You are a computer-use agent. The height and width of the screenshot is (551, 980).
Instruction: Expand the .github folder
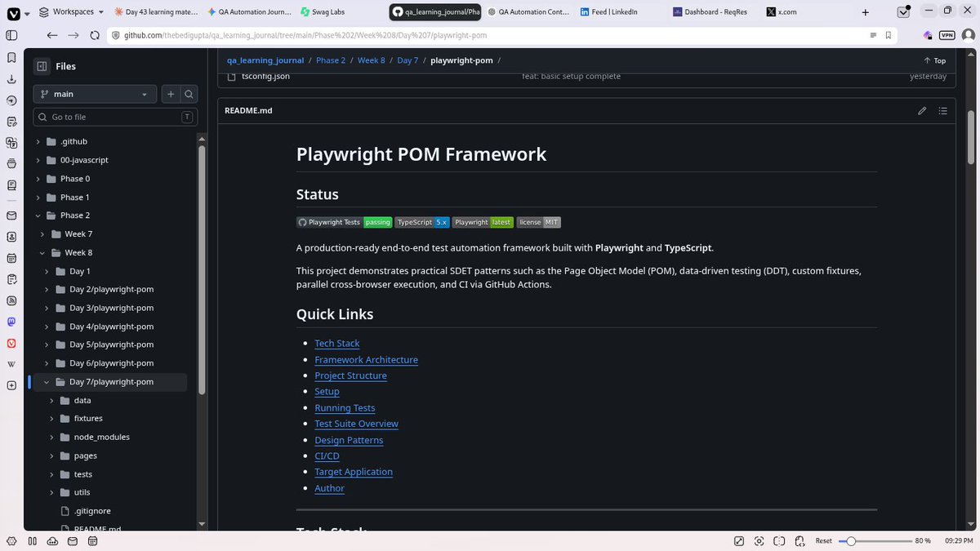(38, 141)
